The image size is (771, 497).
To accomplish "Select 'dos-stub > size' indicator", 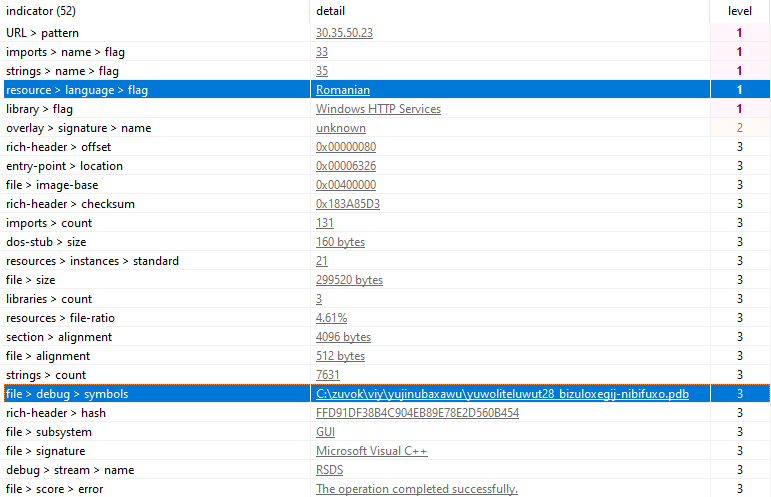I will click(x=46, y=242).
